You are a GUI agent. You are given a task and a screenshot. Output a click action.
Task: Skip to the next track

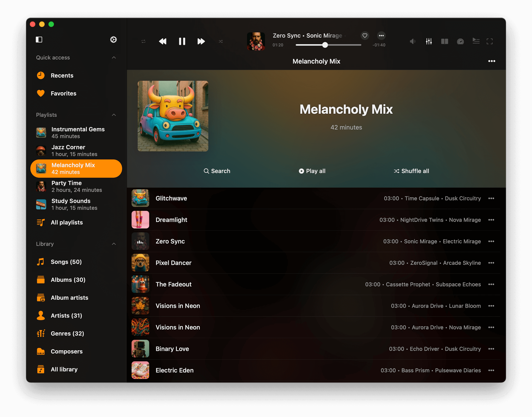coord(201,41)
